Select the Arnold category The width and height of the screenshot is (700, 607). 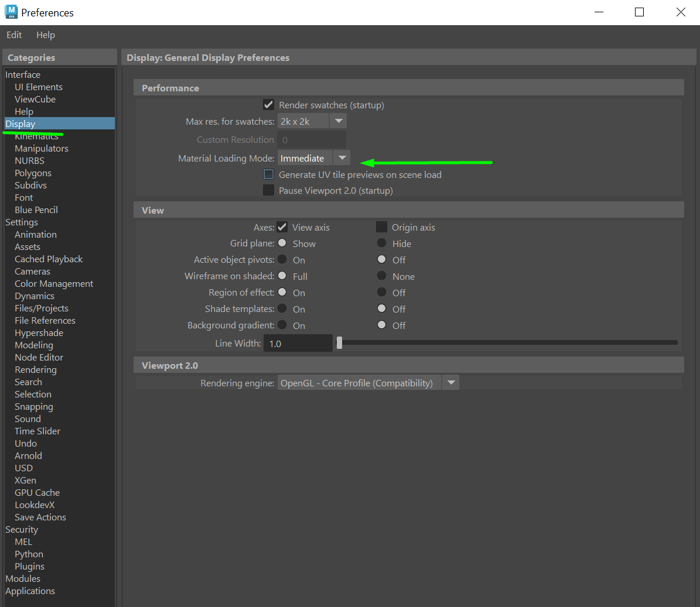point(28,455)
